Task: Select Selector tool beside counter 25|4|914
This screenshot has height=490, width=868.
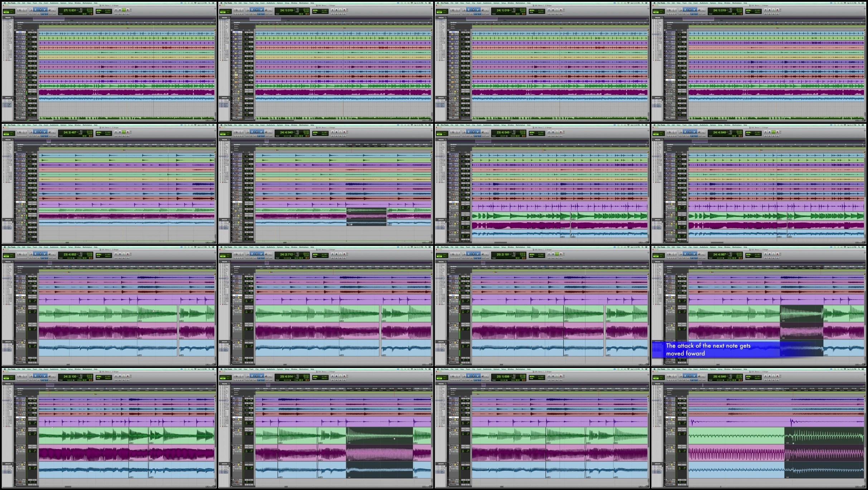Action: click(257, 376)
